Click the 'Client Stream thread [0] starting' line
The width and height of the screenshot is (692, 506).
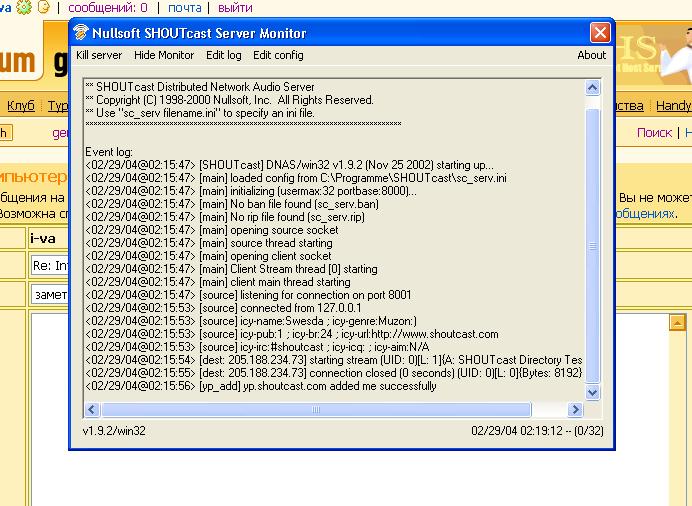click(232, 269)
